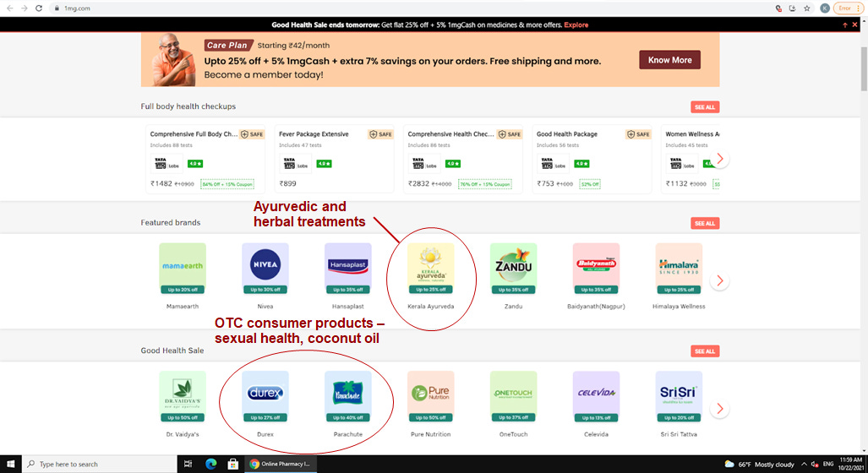
Task: Show next featured brands
Action: [719, 280]
